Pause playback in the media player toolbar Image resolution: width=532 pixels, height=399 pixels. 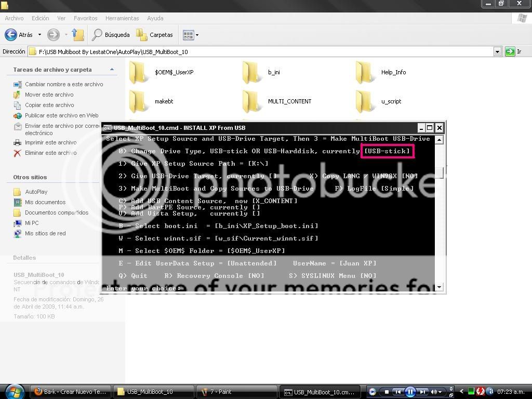(410, 392)
